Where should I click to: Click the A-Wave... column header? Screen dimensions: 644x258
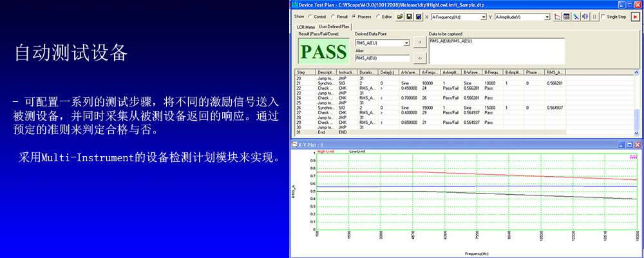point(410,72)
